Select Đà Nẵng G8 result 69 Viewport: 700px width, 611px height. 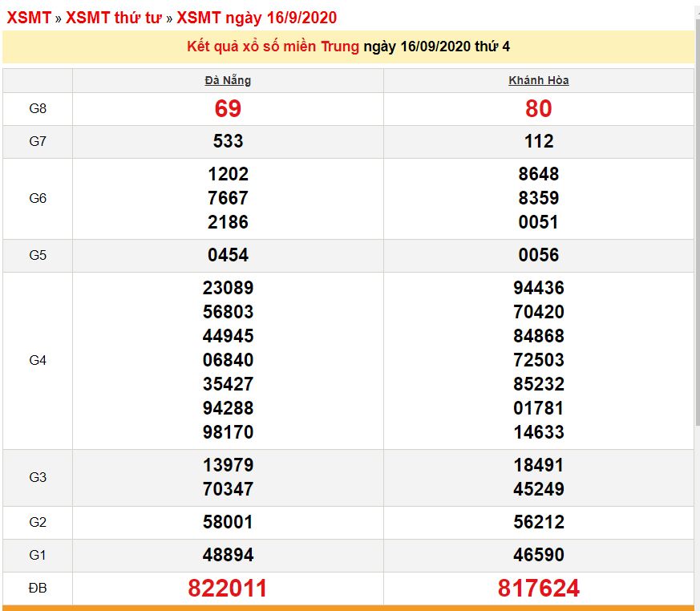228,108
